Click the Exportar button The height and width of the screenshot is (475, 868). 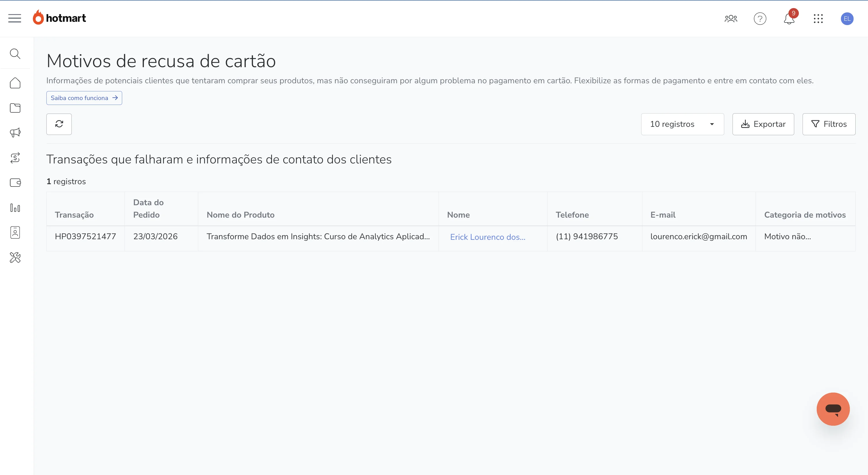[763, 124]
